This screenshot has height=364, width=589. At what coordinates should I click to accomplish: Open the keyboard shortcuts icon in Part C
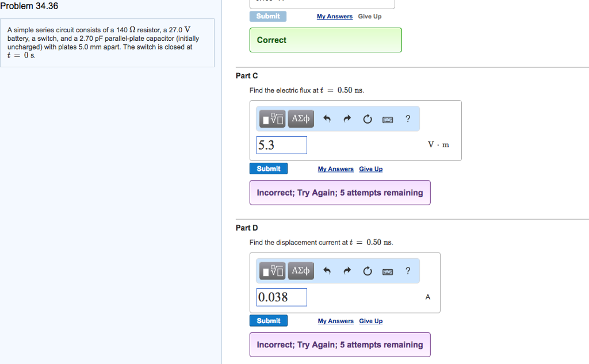click(x=387, y=119)
